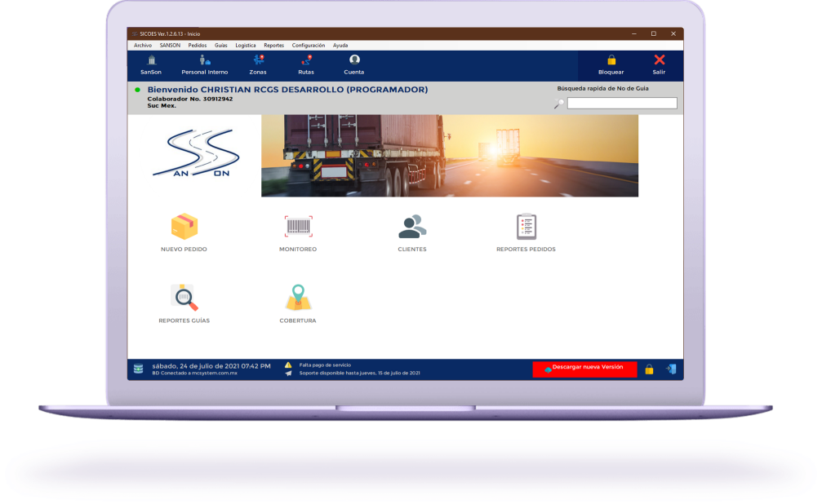822x504 pixels.
Task: Expand the Configuración menu
Action: [x=308, y=46]
